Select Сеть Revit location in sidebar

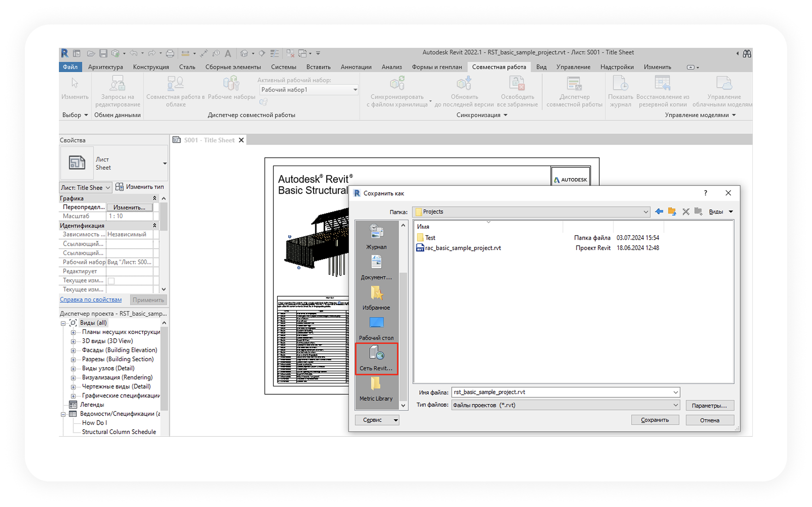click(x=376, y=358)
